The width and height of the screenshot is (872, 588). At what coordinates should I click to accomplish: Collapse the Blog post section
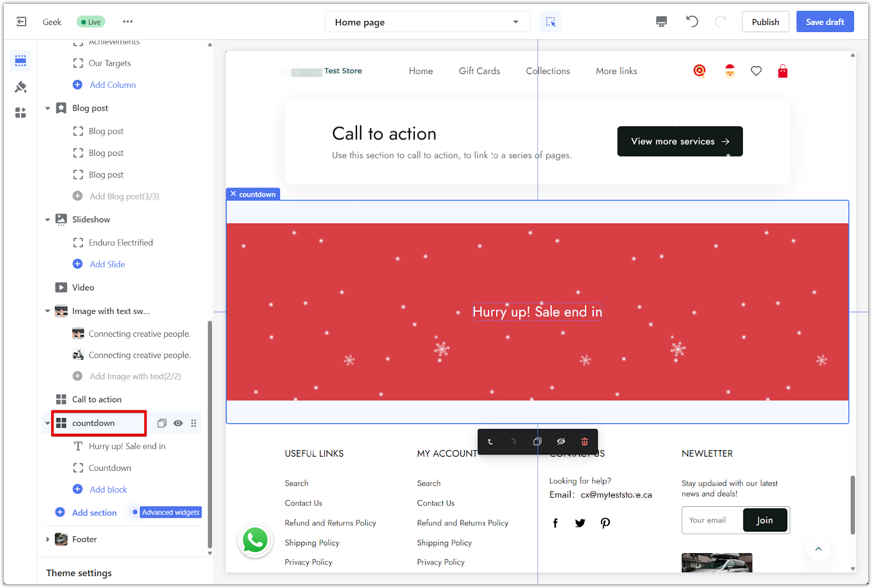[47, 108]
